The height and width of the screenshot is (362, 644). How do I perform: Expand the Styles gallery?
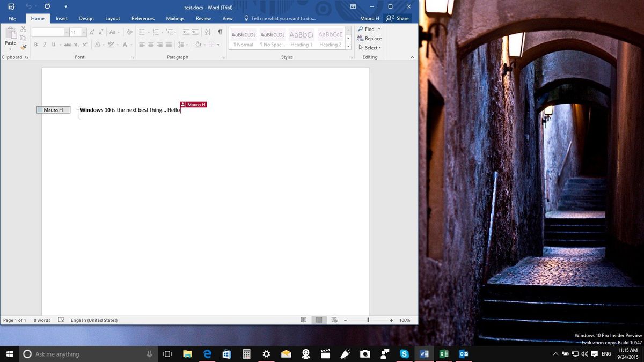click(x=348, y=46)
